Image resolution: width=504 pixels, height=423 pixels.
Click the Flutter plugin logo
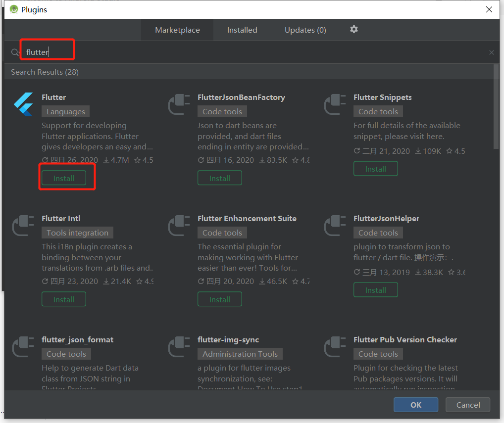23,104
